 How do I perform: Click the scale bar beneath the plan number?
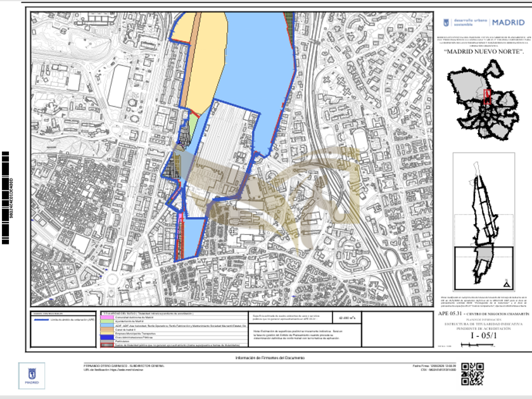coord(477,345)
